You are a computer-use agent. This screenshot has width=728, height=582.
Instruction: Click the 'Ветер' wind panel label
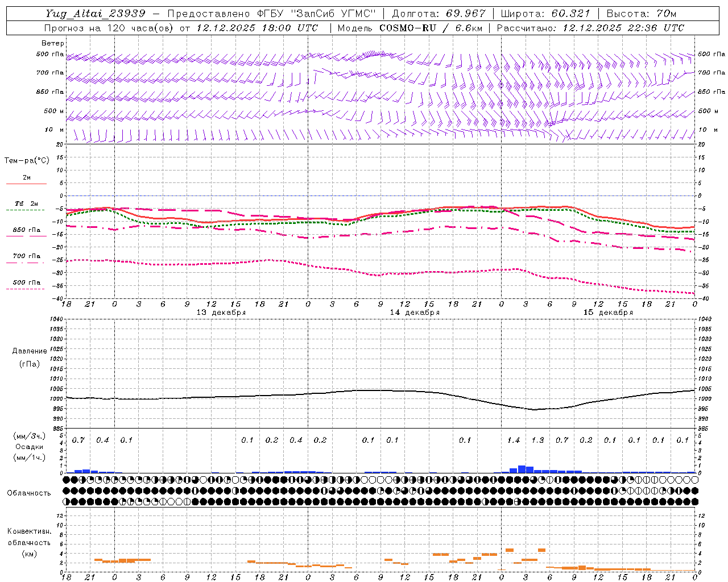[53, 43]
